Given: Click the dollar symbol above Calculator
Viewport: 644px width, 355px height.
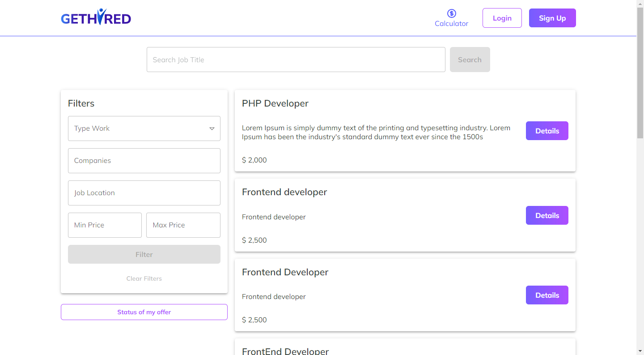Looking at the screenshot, I should 451,13.
